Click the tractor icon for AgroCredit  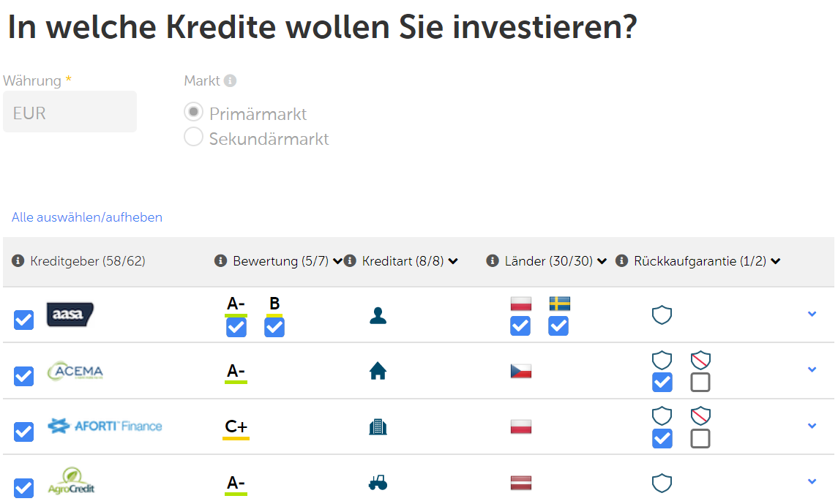coord(378,483)
